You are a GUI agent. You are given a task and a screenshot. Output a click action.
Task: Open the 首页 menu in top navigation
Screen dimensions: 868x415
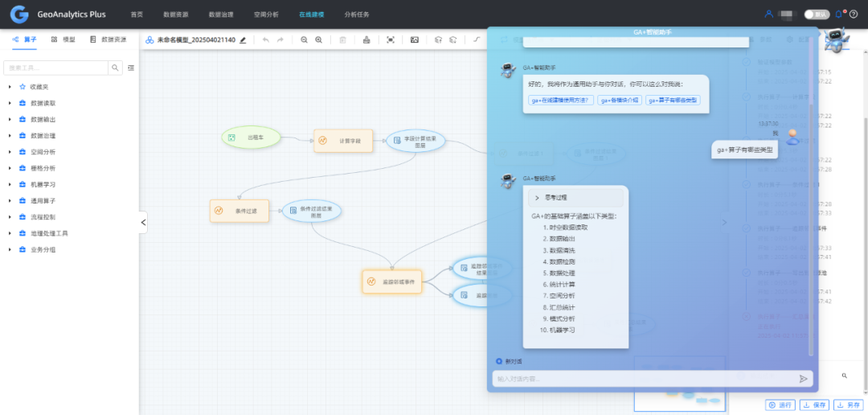[137, 14]
